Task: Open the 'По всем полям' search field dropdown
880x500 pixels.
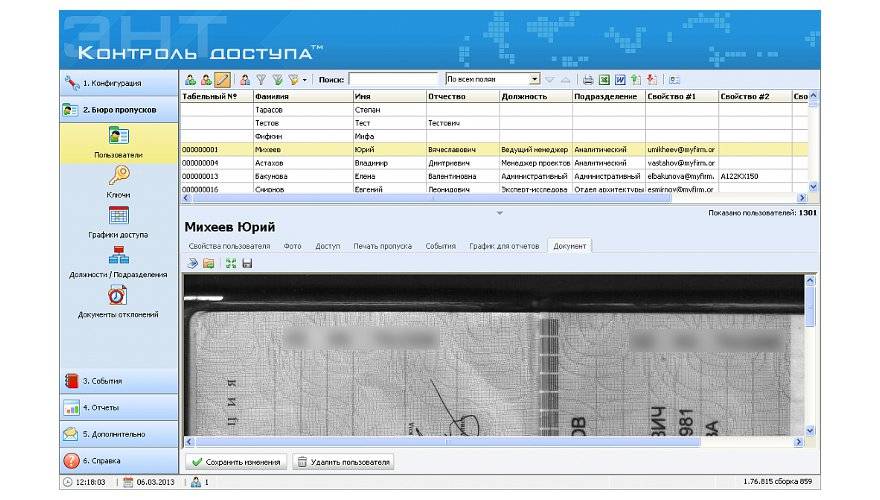Action: point(535,79)
